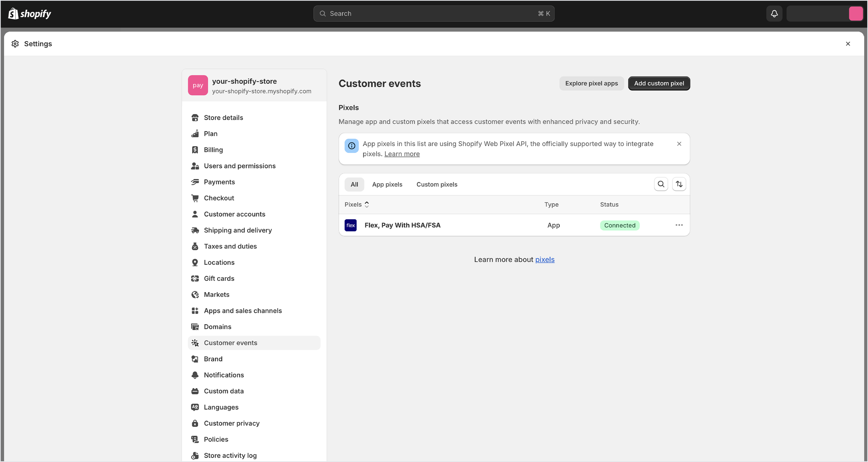
Task: Select the All pixels tab
Action: [354, 184]
